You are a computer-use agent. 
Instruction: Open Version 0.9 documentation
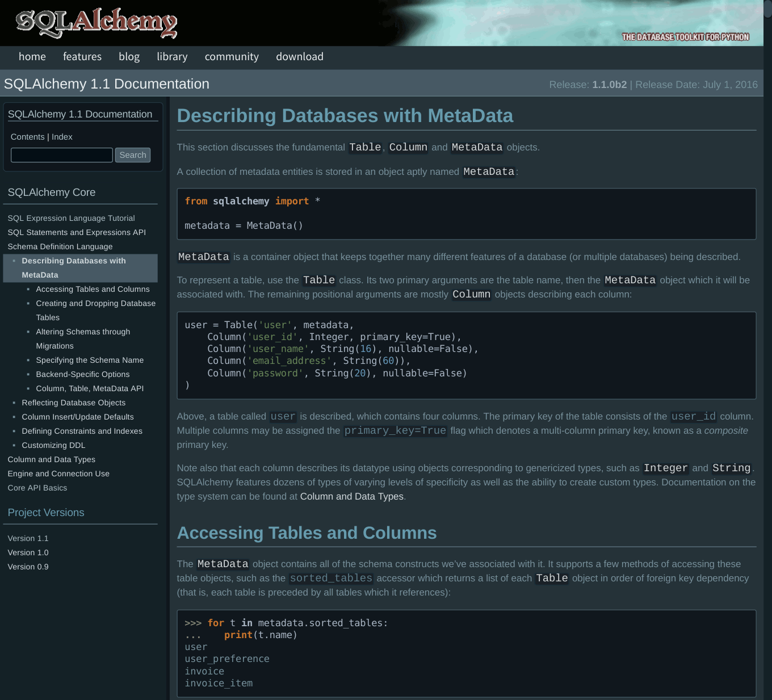click(x=27, y=567)
